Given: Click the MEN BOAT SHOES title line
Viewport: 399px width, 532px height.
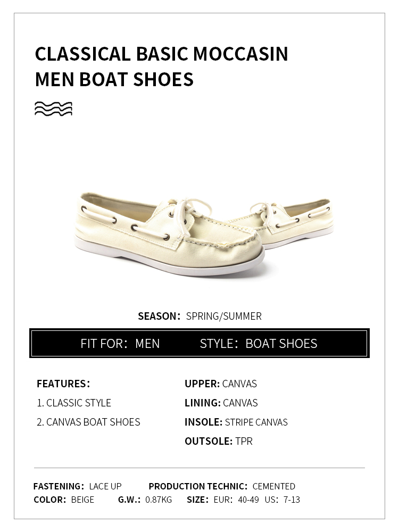Looking at the screenshot, I should point(114,80).
